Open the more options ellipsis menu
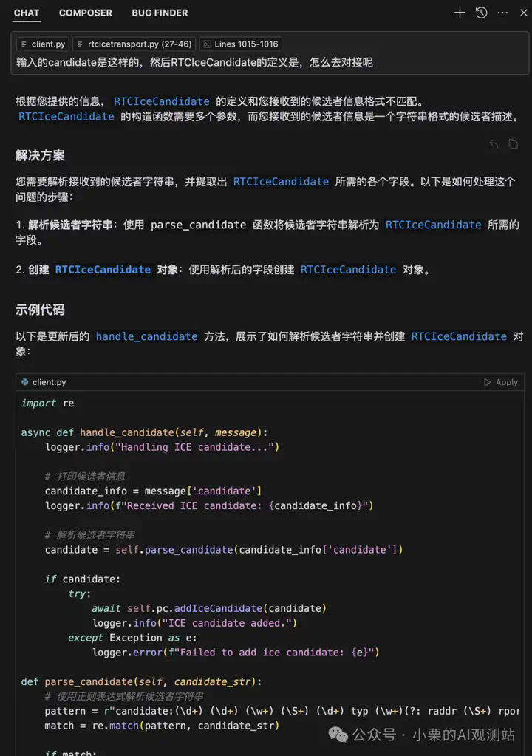Screen dimensions: 532x756 coord(502,13)
